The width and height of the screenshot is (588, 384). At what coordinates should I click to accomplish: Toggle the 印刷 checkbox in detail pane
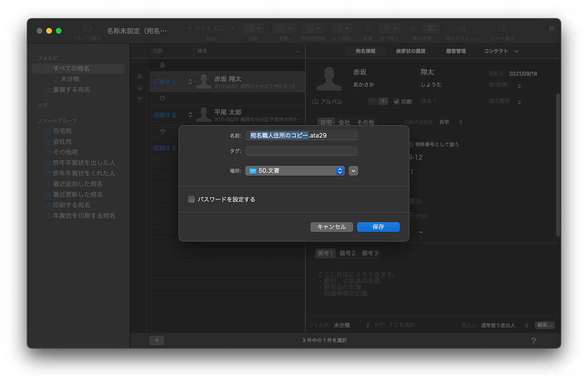(x=396, y=102)
